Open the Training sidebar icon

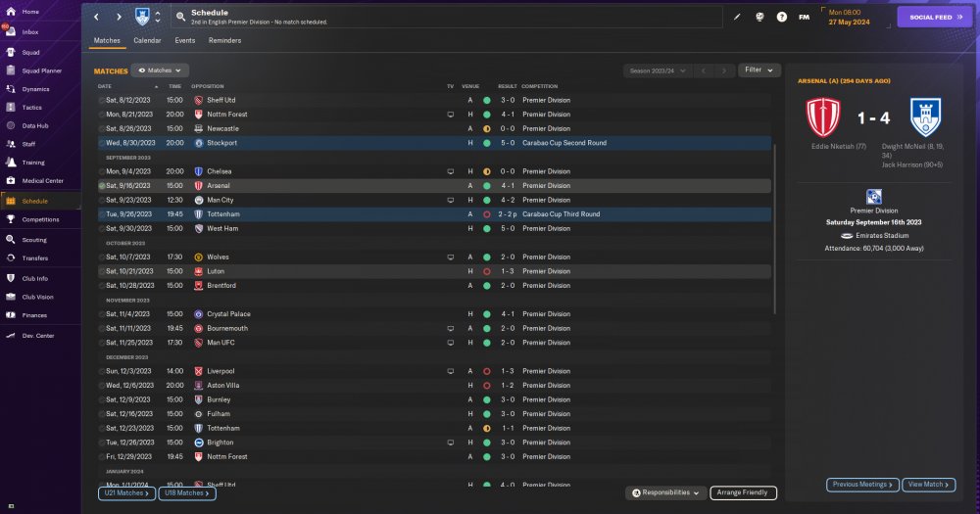pyautogui.click(x=11, y=162)
